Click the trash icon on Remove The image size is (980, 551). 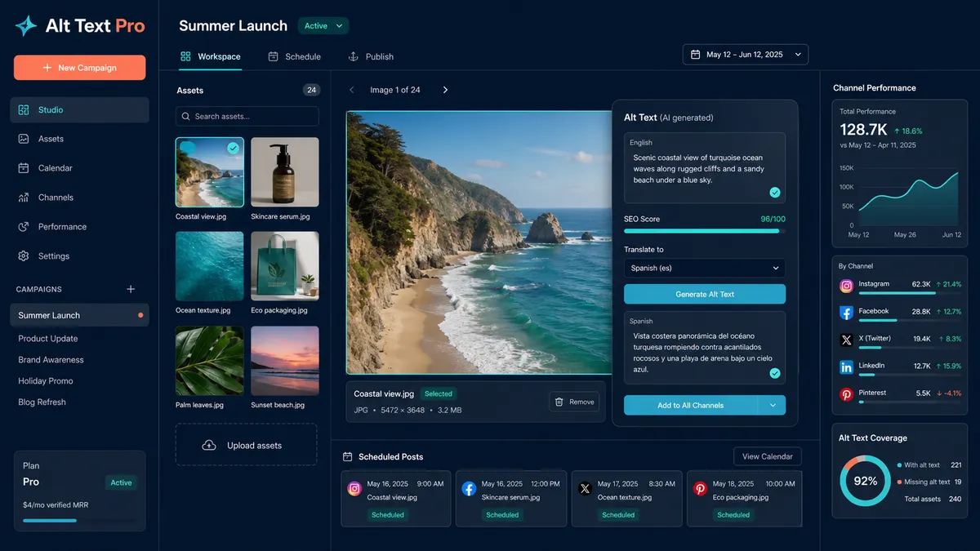[559, 402]
